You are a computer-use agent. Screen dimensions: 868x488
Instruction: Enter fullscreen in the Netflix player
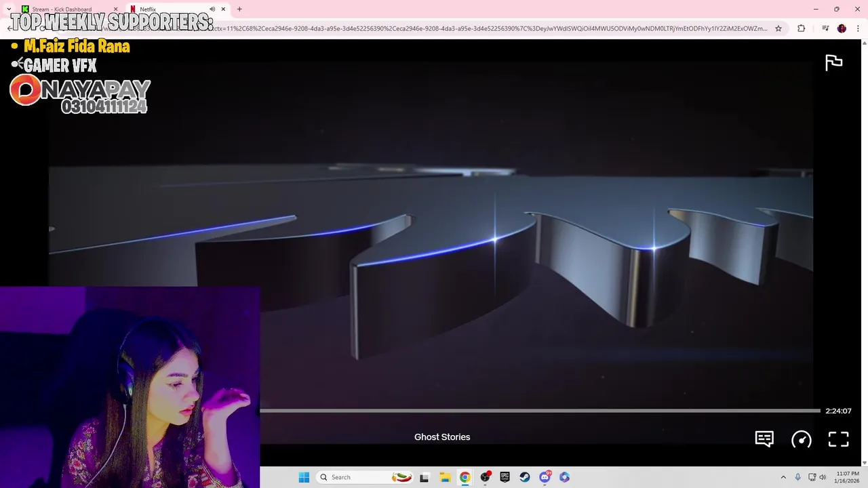839,439
